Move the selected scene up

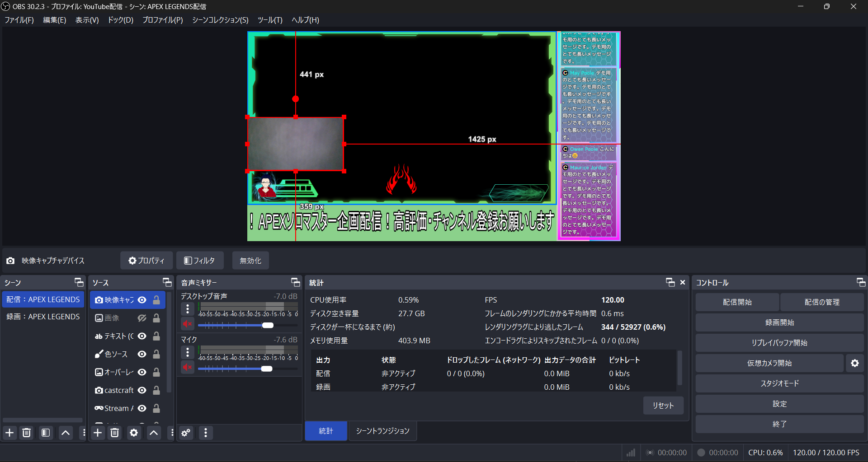coord(66,433)
